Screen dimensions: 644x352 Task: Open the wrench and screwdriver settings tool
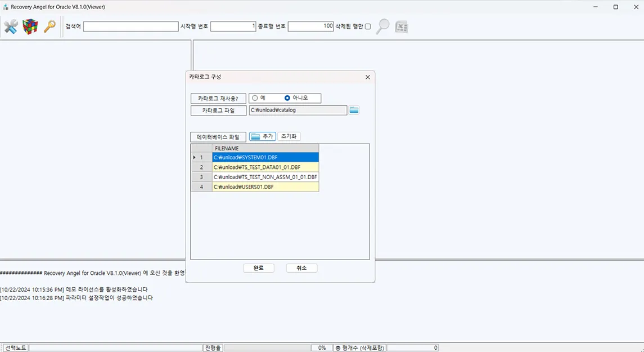pos(11,26)
